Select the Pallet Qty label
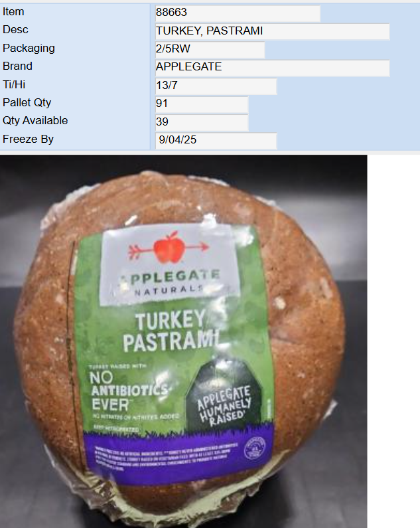The image size is (420, 528). tap(27, 103)
